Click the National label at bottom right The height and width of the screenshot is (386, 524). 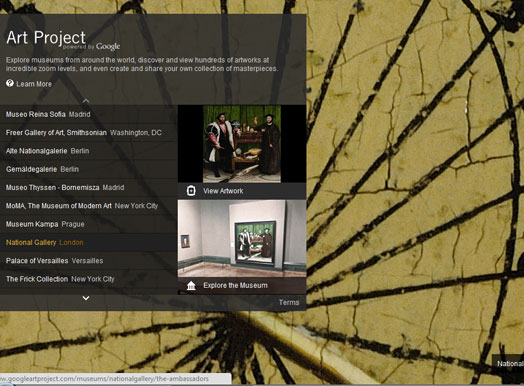point(510,364)
